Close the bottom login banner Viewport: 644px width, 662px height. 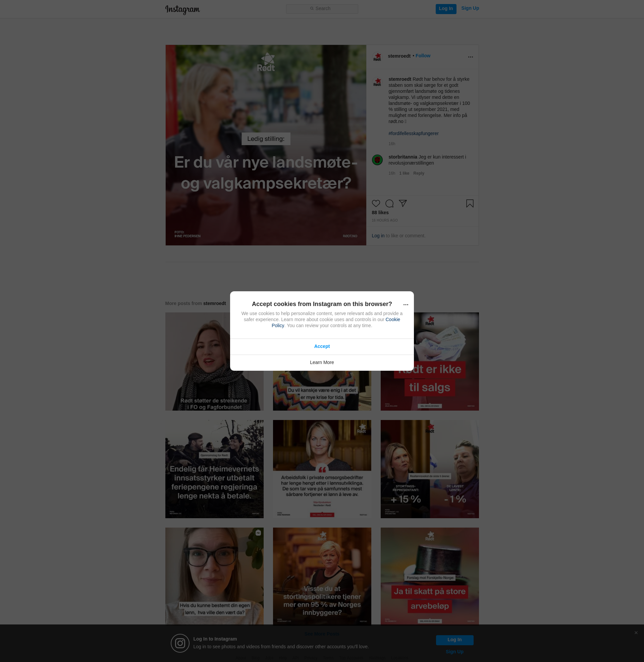[x=636, y=633]
